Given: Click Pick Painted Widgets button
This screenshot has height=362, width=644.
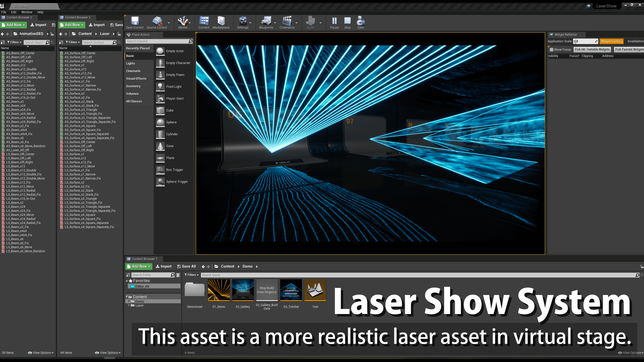Looking at the screenshot, I should 629,49.
